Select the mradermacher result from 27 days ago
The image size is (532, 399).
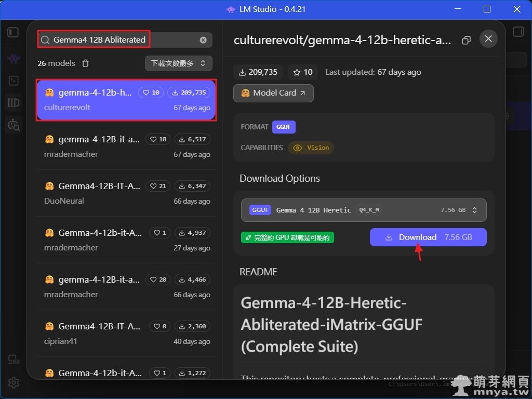point(126,240)
